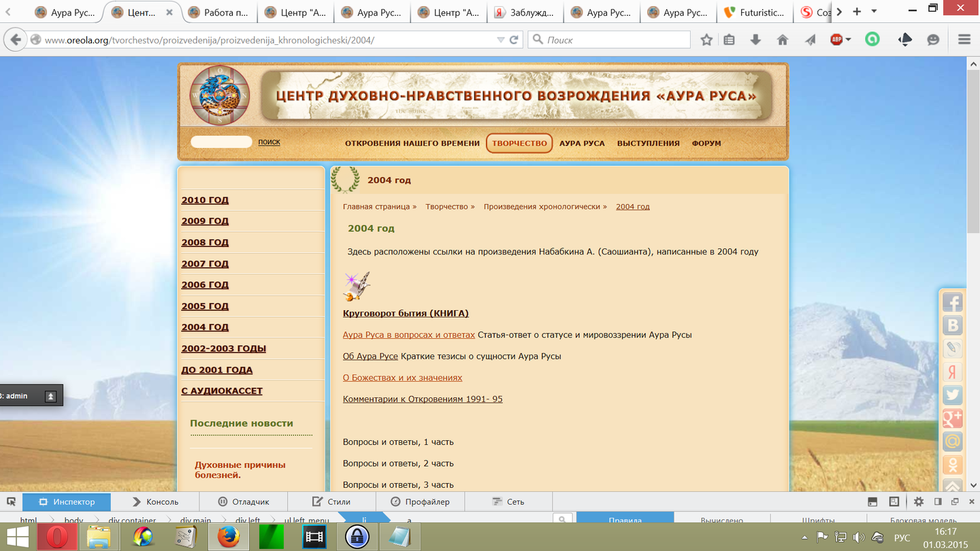Viewport: 980px width, 551px height.
Task: Share page on Facebook sidebar icon
Action: (952, 303)
